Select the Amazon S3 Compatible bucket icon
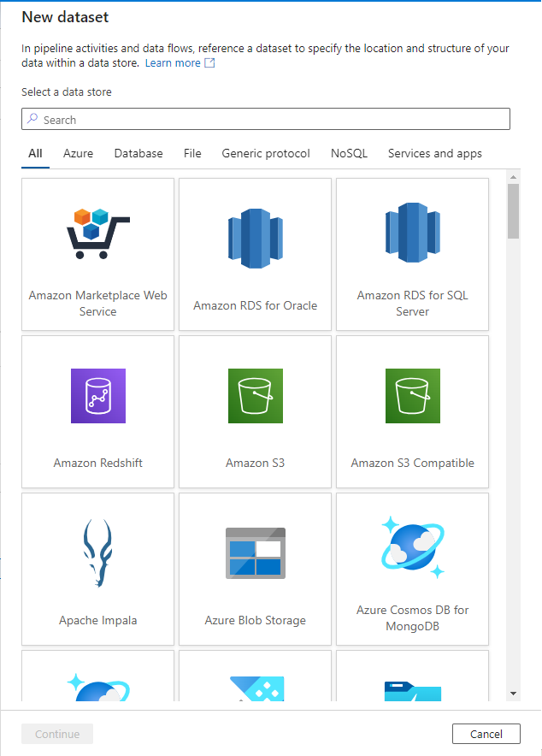542x756 pixels. coord(412,396)
